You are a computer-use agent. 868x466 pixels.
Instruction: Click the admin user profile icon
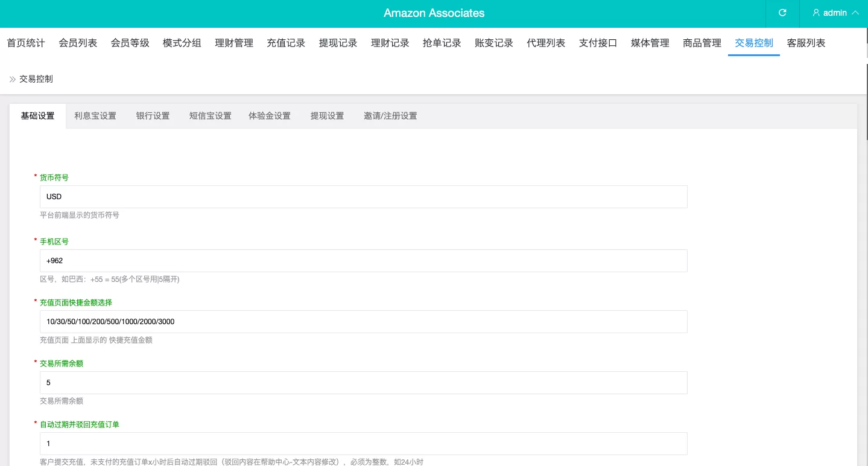click(x=816, y=13)
